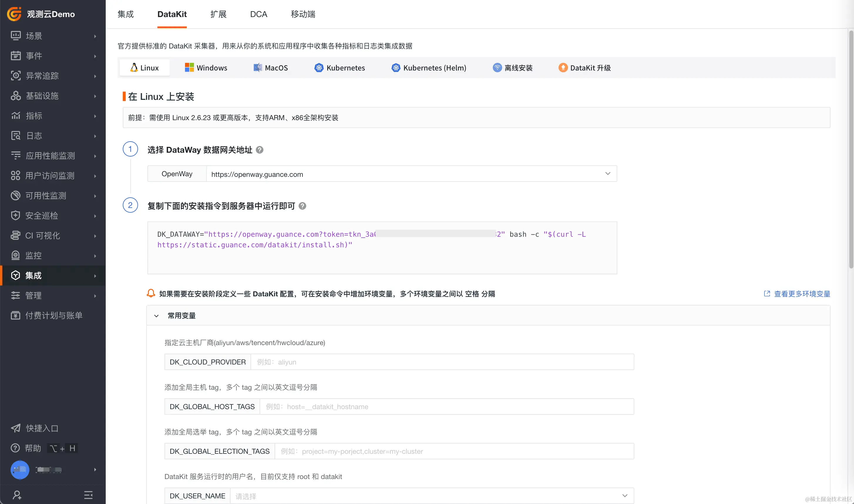Expand the 基础设施 sidebar submenu
This screenshot has height=504, width=854.
[x=95, y=96]
